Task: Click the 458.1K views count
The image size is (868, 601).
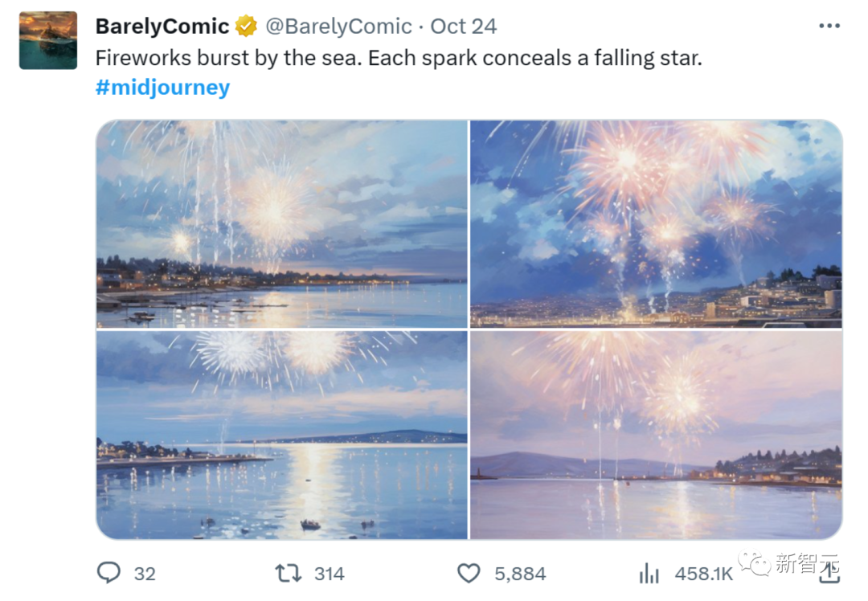Action: [703, 574]
